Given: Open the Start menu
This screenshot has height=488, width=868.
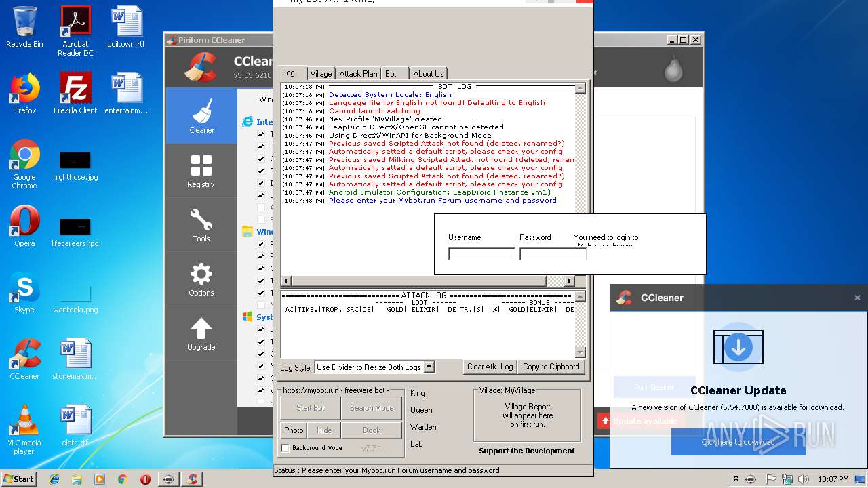Looking at the screenshot, I should point(18,479).
